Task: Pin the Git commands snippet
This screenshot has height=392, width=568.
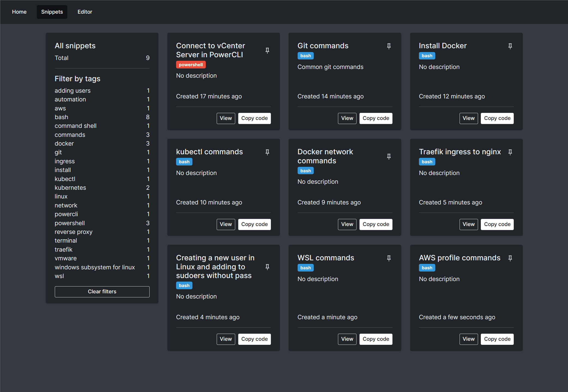Action: coord(389,46)
